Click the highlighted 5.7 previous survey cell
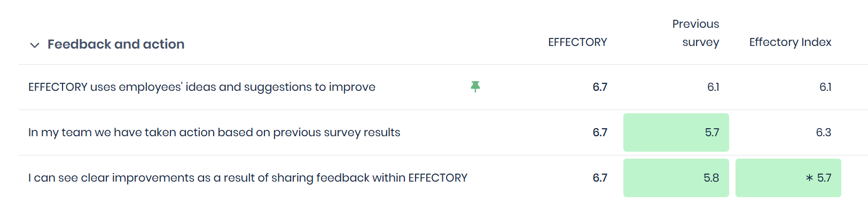The image size is (868, 219). [x=676, y=132]
